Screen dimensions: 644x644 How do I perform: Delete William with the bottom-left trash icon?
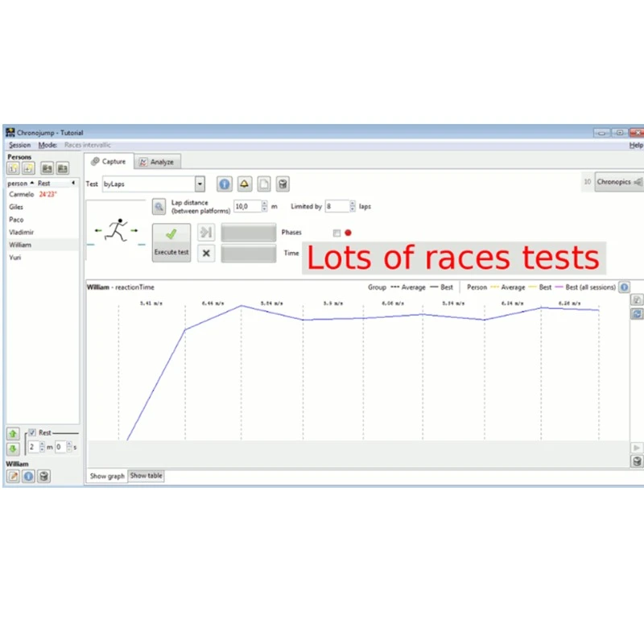click(43, 476)
